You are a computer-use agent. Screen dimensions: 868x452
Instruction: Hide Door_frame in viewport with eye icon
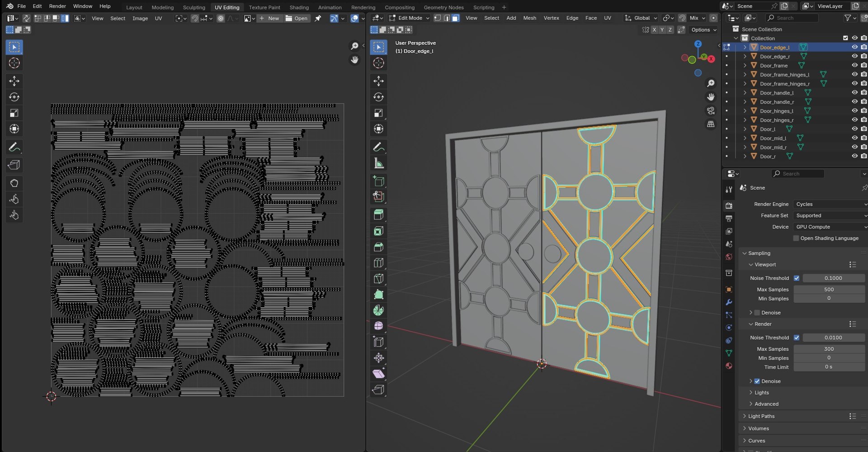854,66
